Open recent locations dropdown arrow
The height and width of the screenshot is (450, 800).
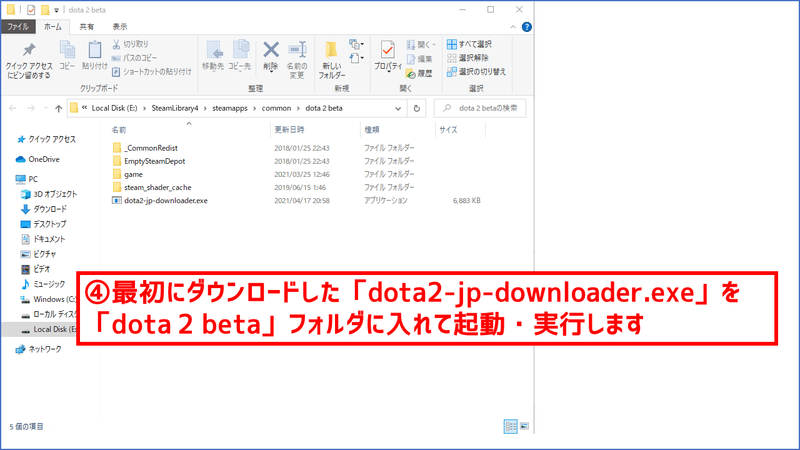point(45,108)
